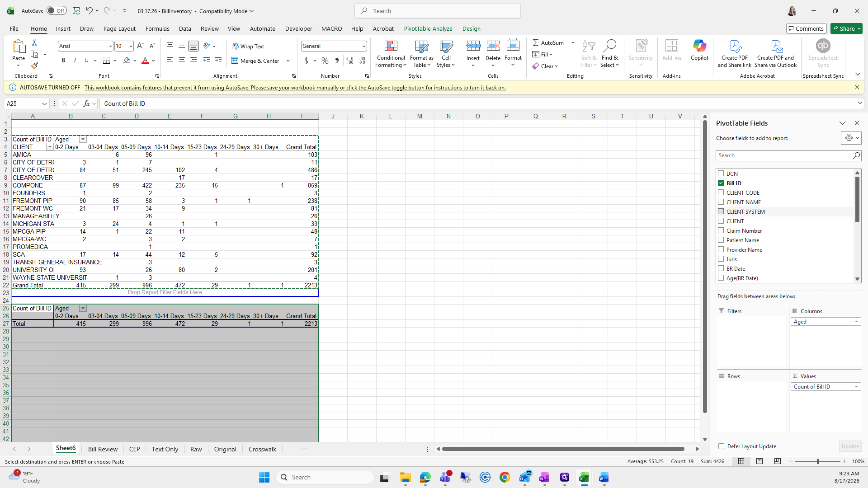Open the Number Format General dropdown

point(363,46)
